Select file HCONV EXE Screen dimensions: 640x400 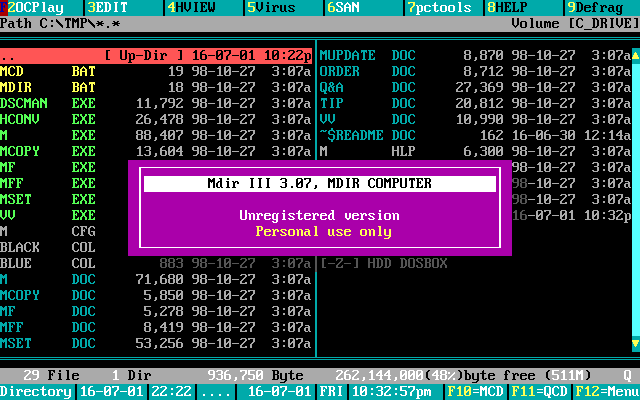coord(156,119)
